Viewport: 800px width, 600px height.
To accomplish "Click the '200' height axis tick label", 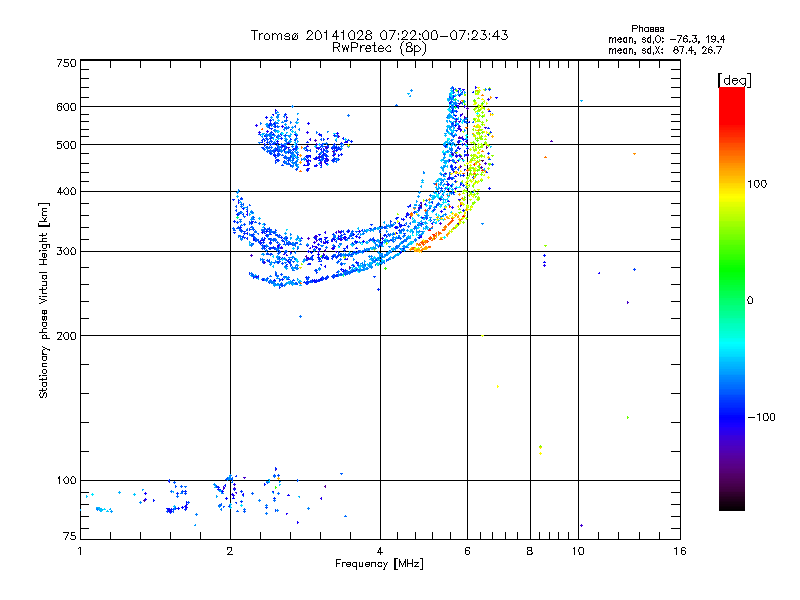I will pos(66,336).
